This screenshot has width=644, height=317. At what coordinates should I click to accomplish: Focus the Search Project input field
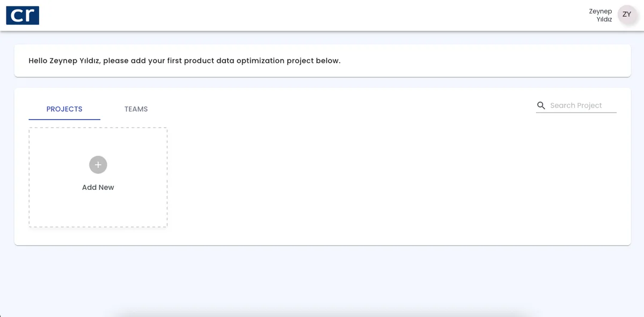[x=583, y=106]
